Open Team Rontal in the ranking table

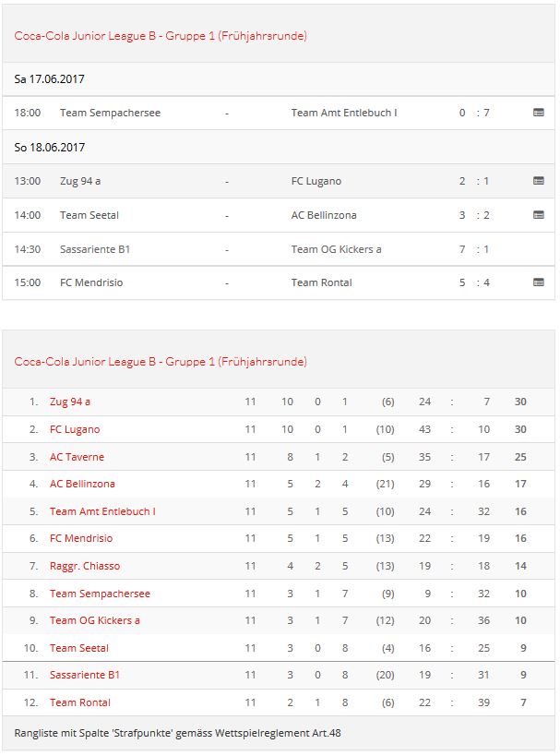pyautogui.click(x=80, y=702)
